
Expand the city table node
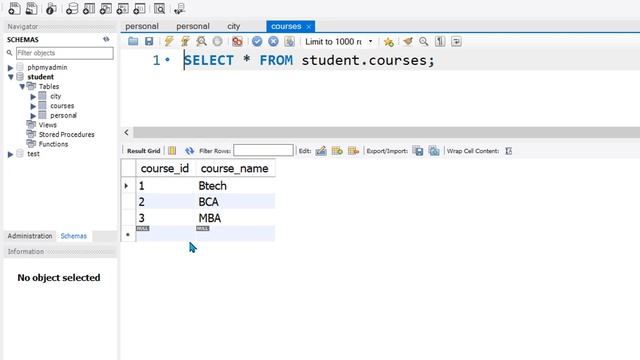pyautogui.click(x=33, y=96)
